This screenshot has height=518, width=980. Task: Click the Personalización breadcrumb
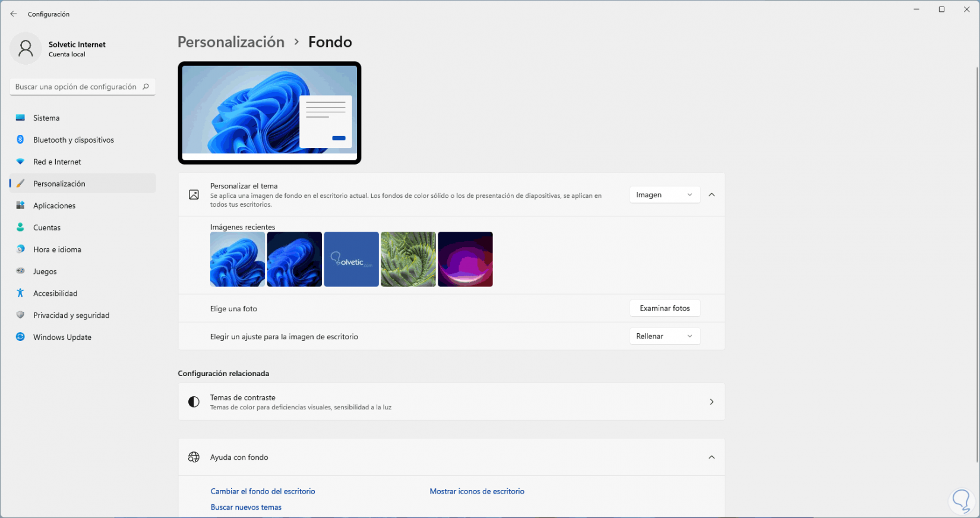click(231, 42)
